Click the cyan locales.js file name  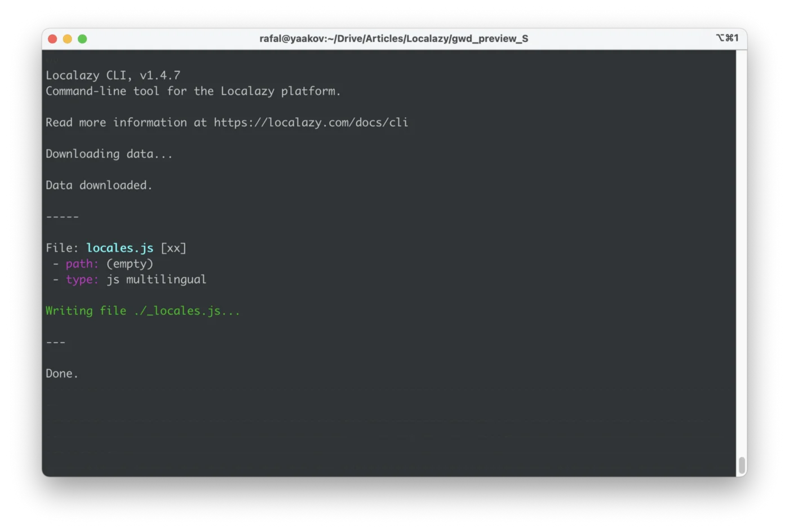click(x=119, y=248)
